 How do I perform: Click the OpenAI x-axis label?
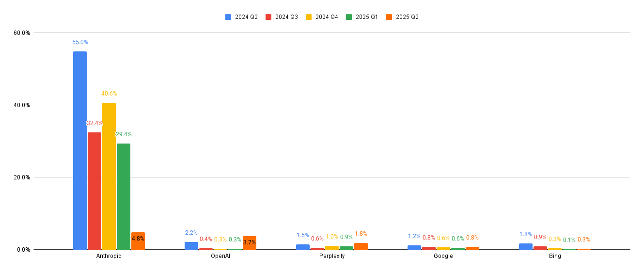(x=220, y=256)
